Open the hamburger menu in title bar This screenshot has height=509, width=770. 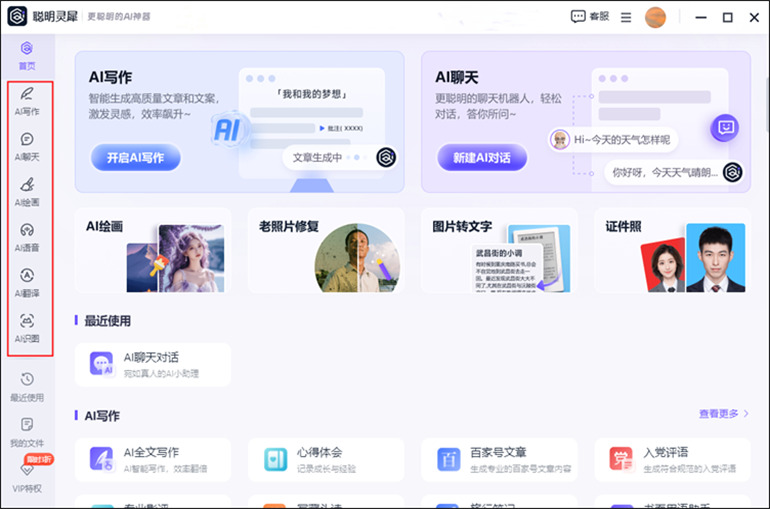pyautogui.click(x=626, y=17)
